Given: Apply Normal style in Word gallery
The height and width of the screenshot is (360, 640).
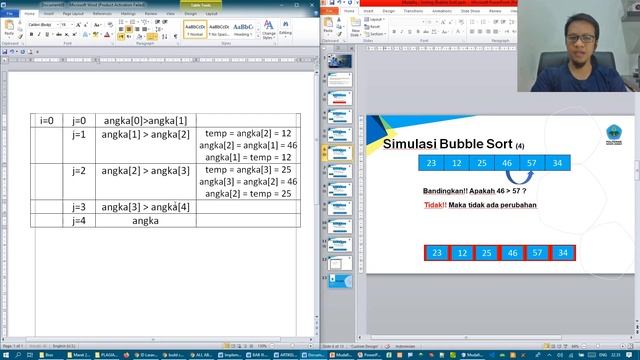Looking at the screenshot, I should tap(195, 29).
